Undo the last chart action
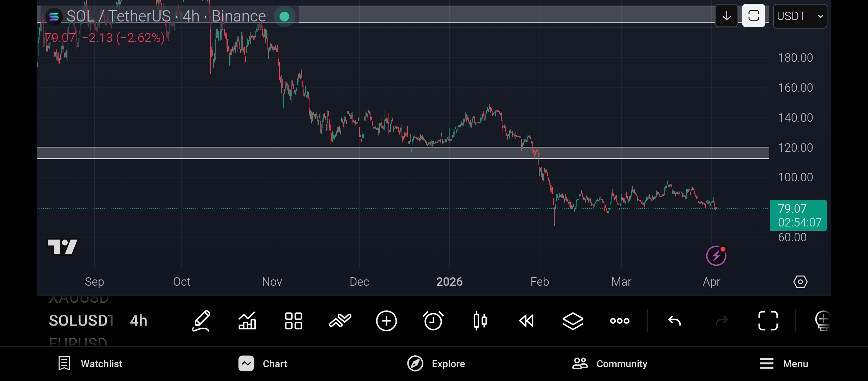This screenshot has height=381, width=868. point(675,321)
